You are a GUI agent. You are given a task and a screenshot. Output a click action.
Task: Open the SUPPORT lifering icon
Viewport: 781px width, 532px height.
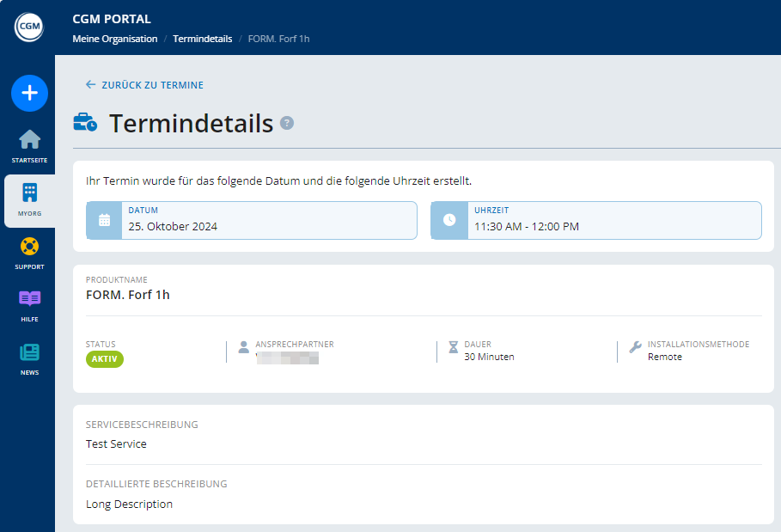tap(29, 248)
